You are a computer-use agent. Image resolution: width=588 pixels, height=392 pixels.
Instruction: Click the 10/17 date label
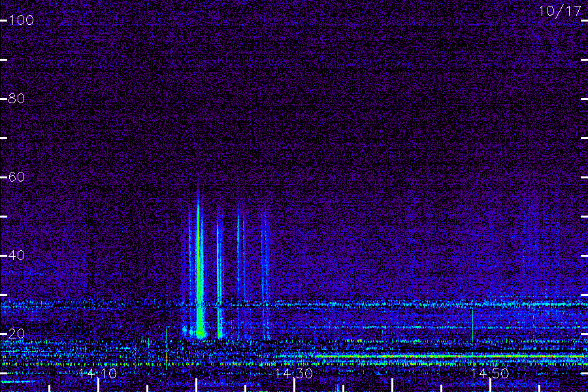560,11
